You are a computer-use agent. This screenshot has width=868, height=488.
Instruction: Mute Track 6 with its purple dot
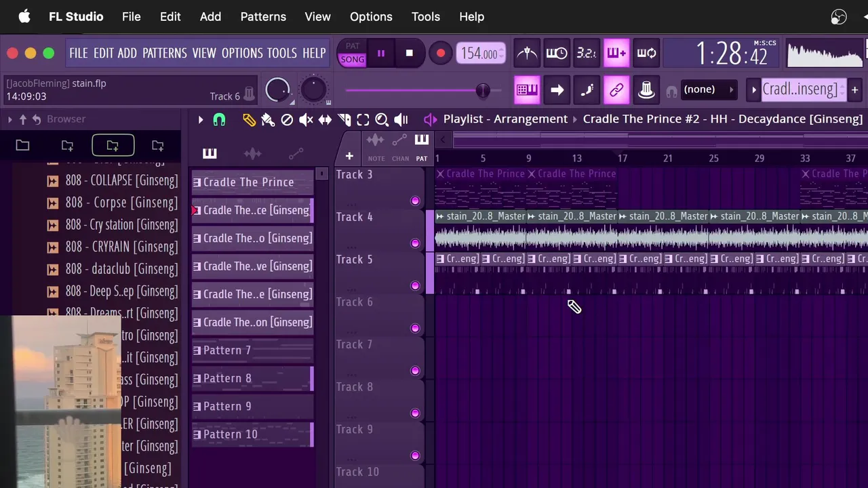coord(415,328)
